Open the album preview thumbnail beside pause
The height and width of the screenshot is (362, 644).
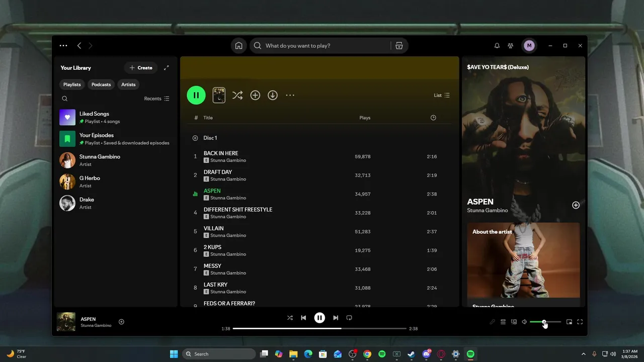[x=219, y=95]
